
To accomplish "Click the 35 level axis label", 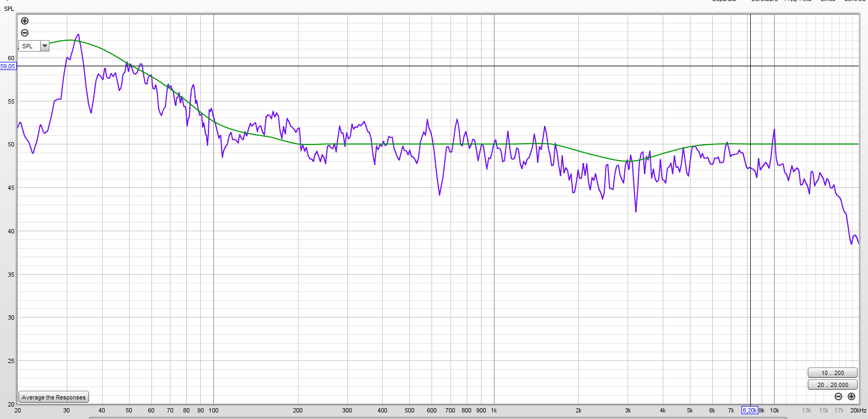I will [x=11, y=275].
